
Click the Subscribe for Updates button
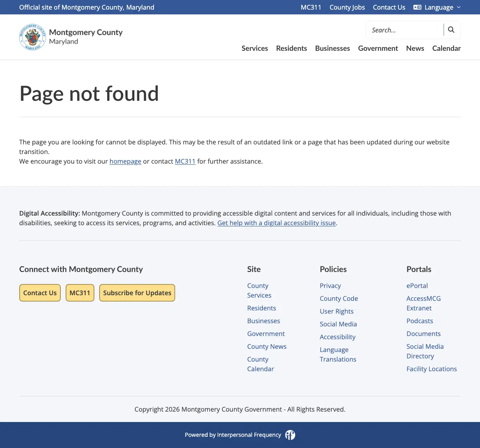[x=137, y=293]
